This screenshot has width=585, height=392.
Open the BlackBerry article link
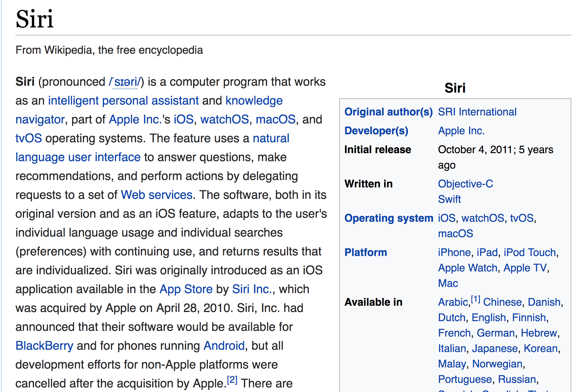tap(44, 346)
